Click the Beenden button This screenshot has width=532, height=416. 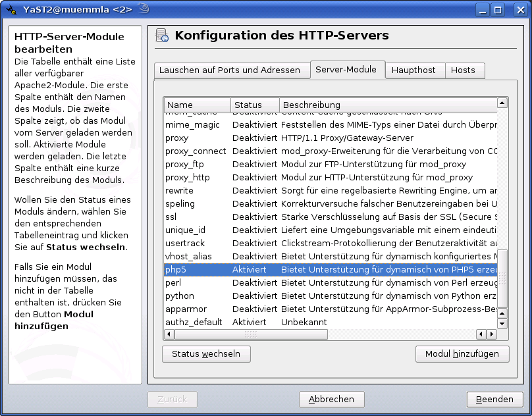(494, 399)
